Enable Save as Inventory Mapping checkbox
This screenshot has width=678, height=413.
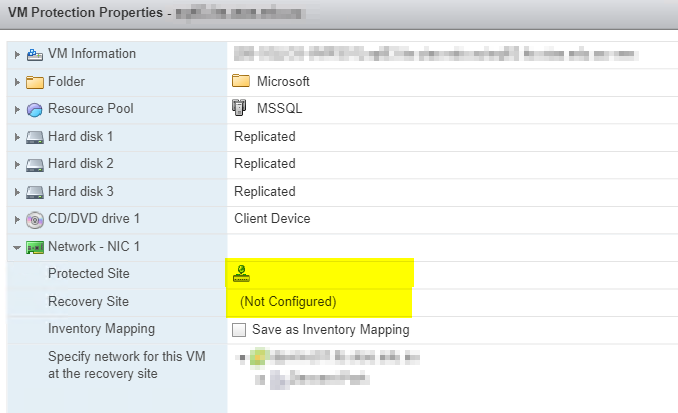(239, 330)
